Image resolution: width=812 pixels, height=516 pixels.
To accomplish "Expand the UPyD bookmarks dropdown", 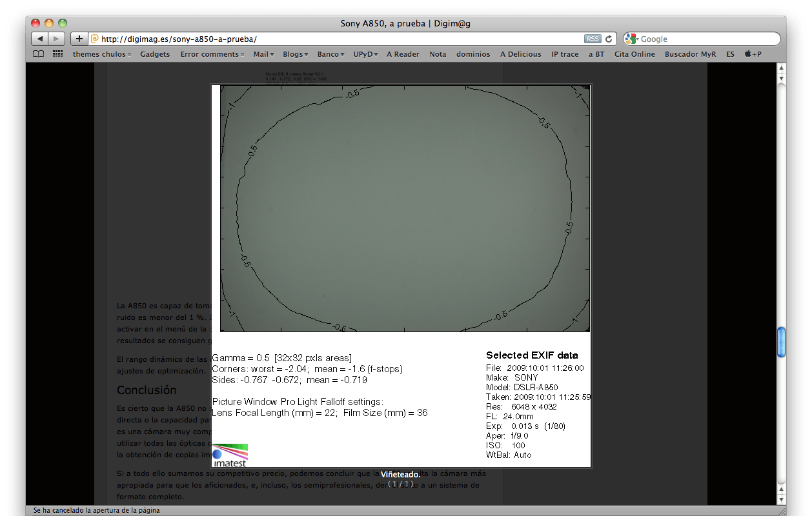I will point(365,54).
